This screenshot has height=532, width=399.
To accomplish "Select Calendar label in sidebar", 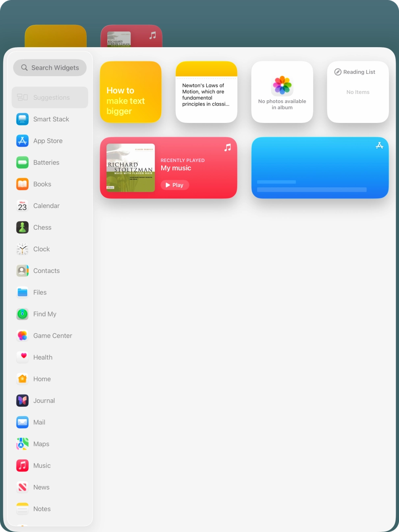I will 46,206.
